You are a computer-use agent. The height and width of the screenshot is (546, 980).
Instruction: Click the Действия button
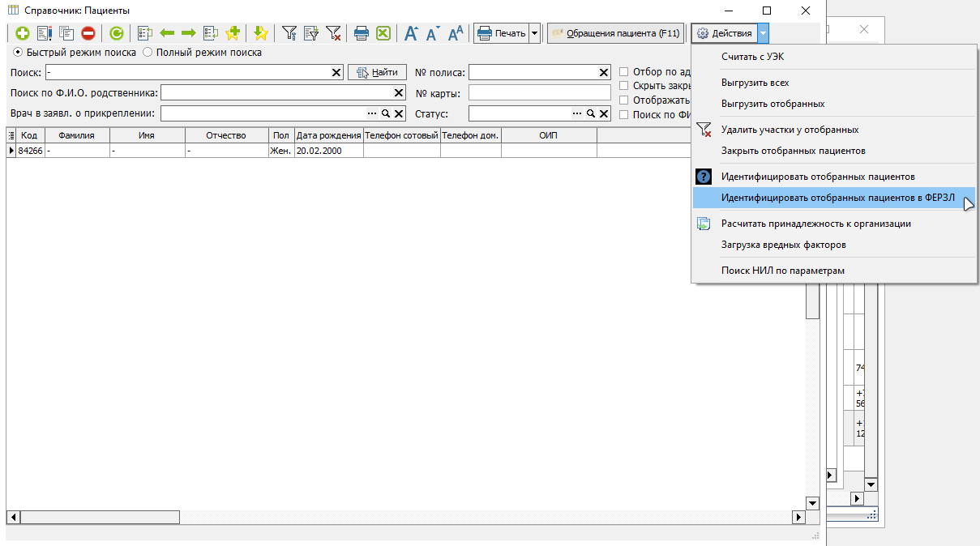point(724,33)
